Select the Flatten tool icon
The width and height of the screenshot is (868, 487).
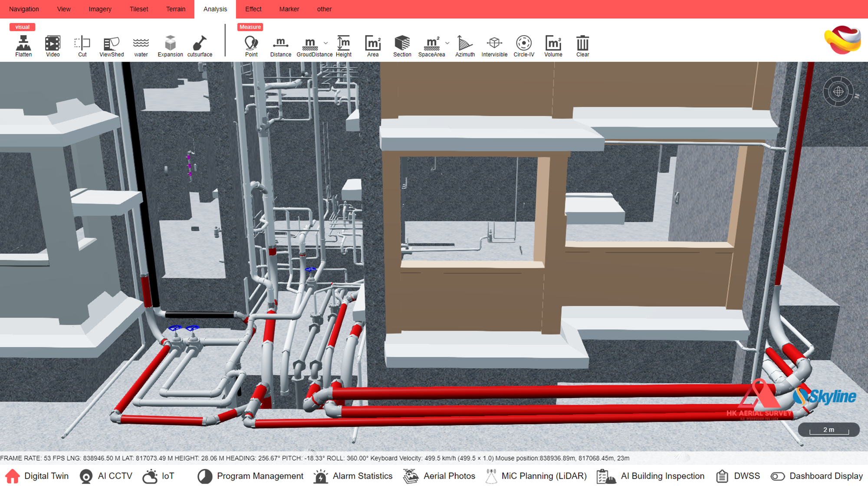point(23,43)
